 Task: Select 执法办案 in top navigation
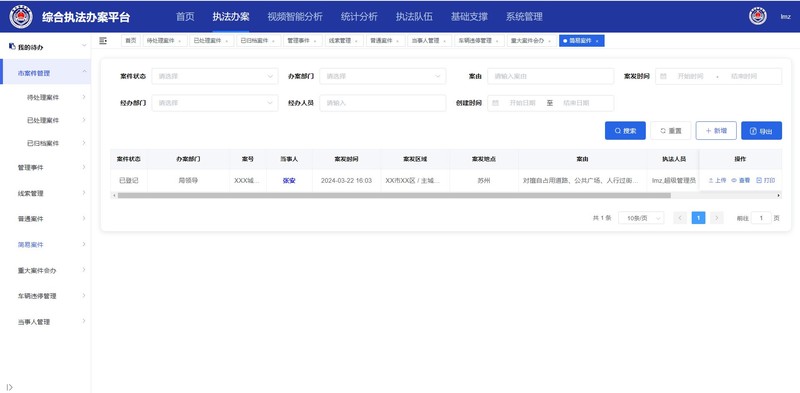point(231,16)
